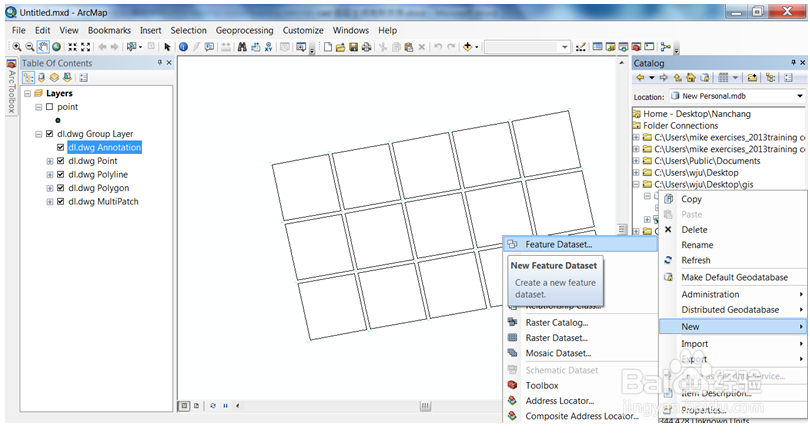
Task: Click Fixed Zoom Out icon
Action: coord(86,47)
